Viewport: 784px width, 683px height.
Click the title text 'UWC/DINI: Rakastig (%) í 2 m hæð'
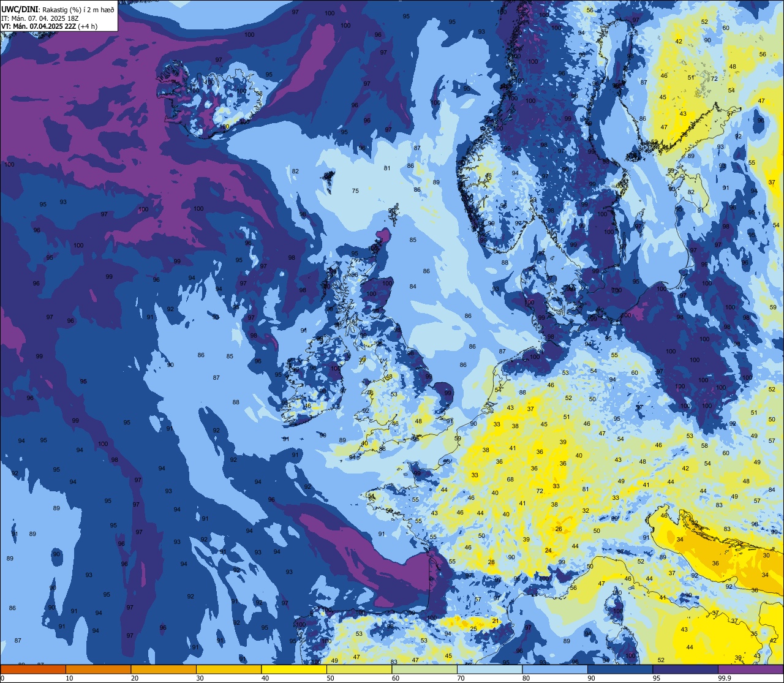[58, 10]
